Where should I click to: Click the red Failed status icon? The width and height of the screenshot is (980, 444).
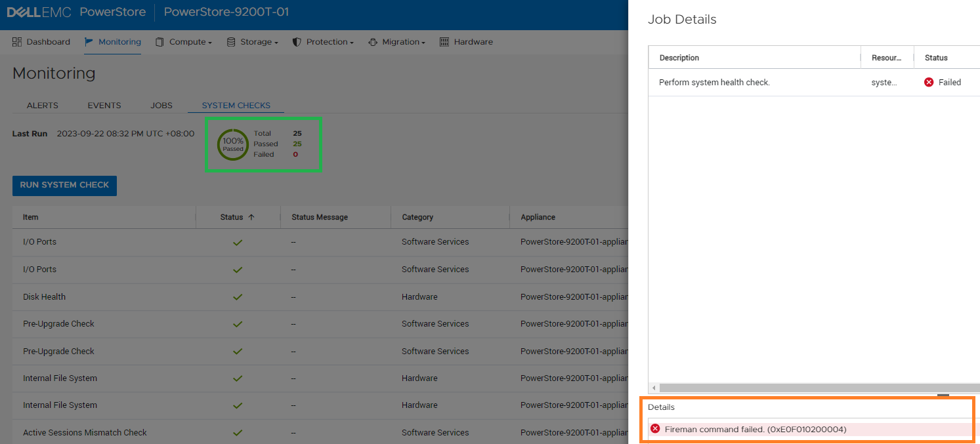coord(929,83)
